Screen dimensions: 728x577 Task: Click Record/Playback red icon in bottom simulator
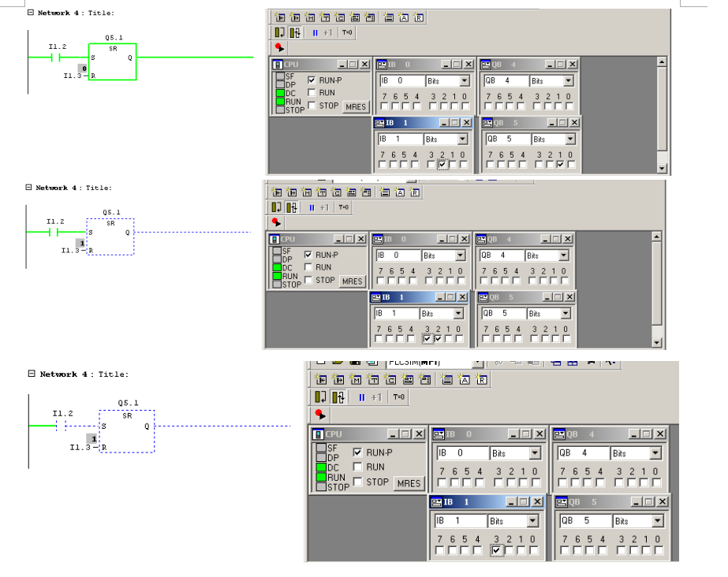[x=320, y=414]
